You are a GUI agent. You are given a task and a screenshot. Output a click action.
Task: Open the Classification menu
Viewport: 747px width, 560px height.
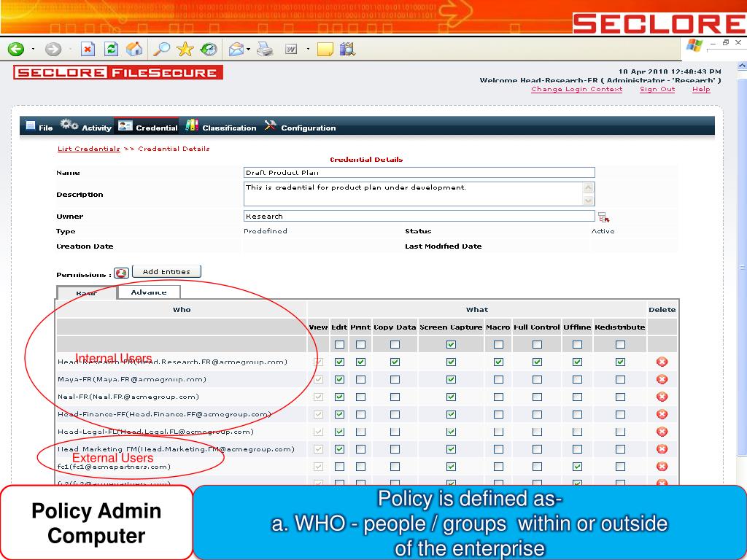click(x=221, y=127)
